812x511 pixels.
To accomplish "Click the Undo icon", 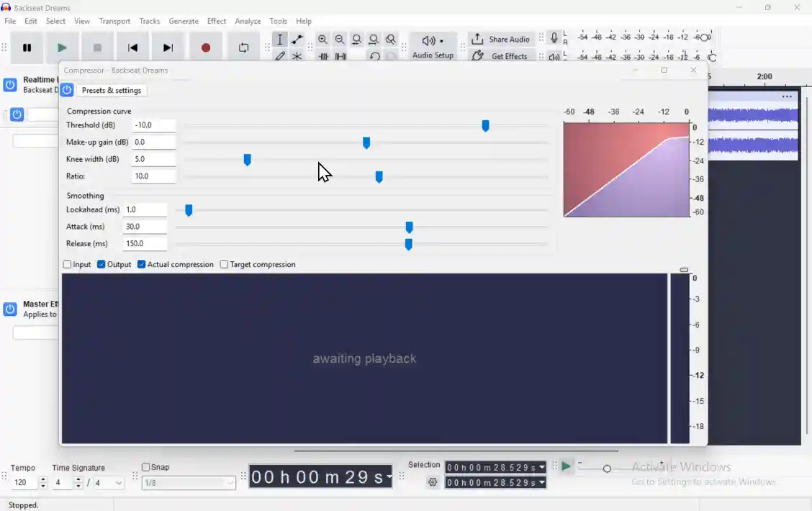I will pos(375,56).
